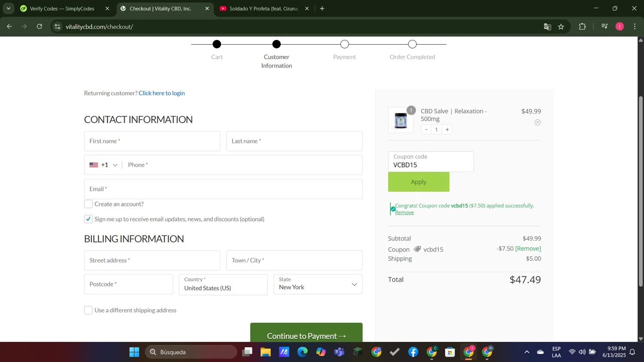
Task: Open the Country dropdown
Action: coord(223,284)
